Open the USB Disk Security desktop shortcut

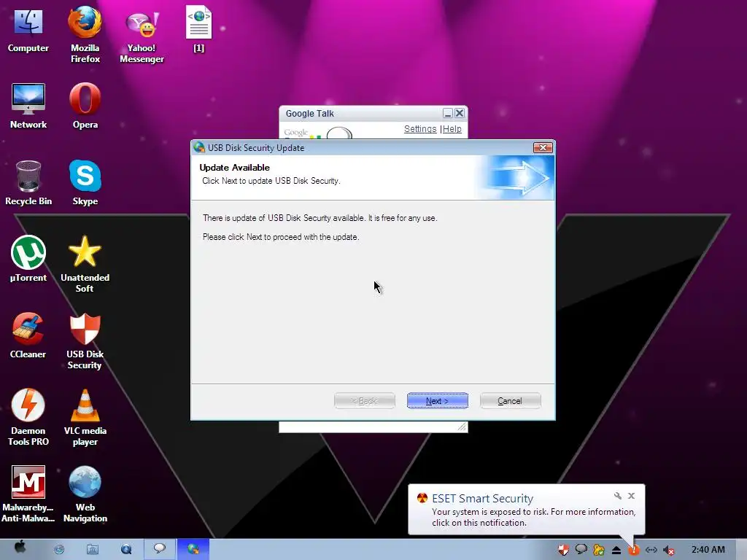click(x=85, y=341)
